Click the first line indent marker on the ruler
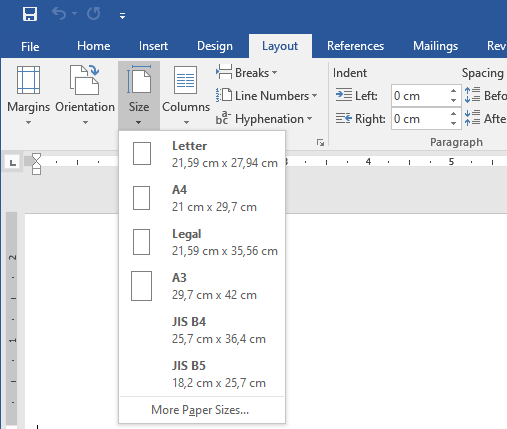Screen dimensions: 507x429 coord(36,159)
